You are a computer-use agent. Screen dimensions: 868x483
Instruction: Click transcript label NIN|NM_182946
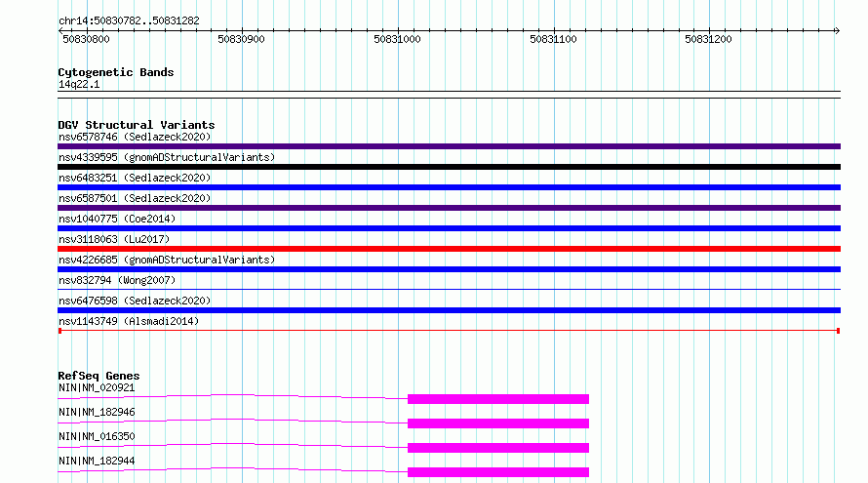(97, 412)
